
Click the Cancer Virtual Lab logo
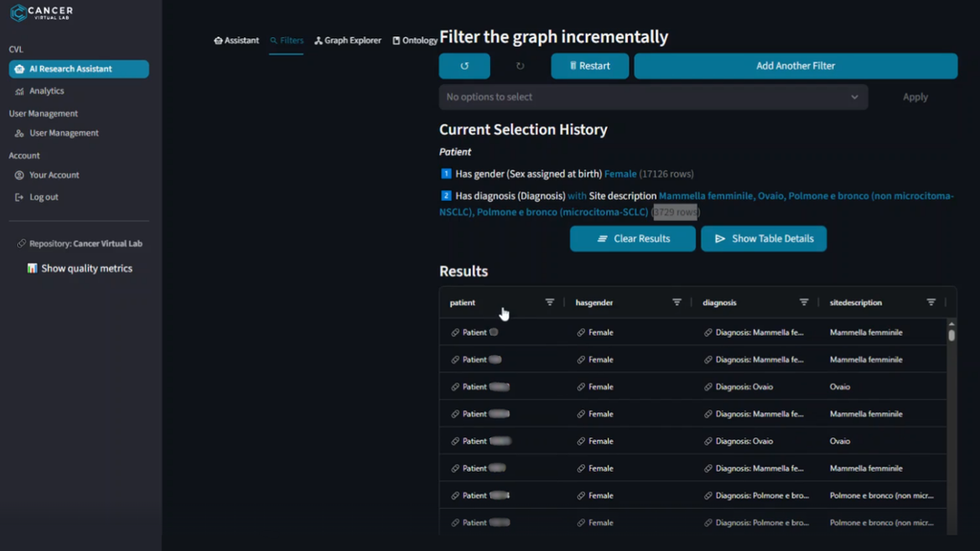(41, 13)
